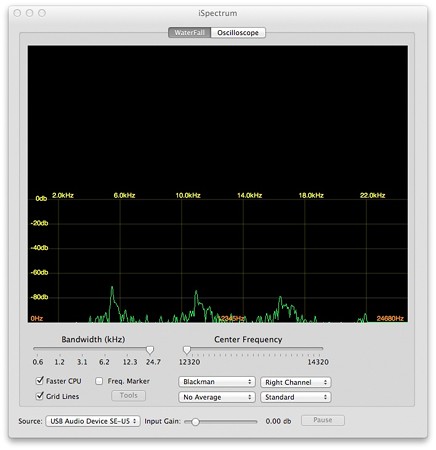This screenshot has width=436, height=450.
Task: Switch to the WaterFall tab
Action: coord(189,33)
